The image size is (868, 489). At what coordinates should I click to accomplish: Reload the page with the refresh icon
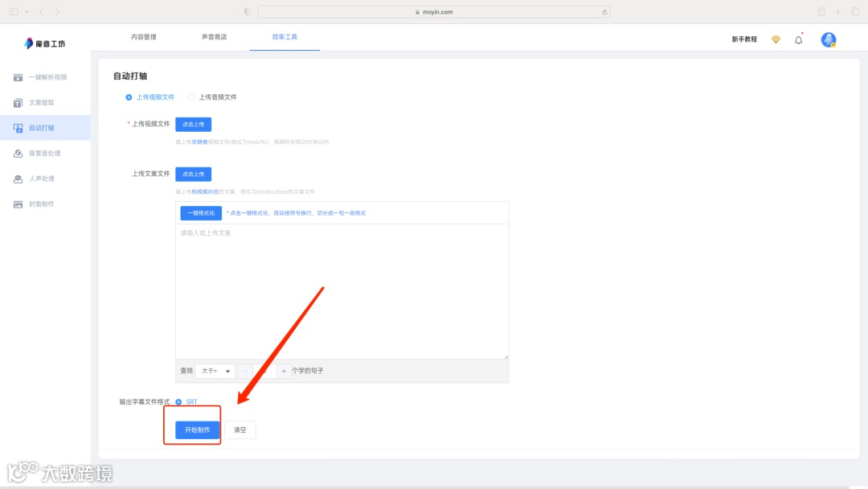604,12
